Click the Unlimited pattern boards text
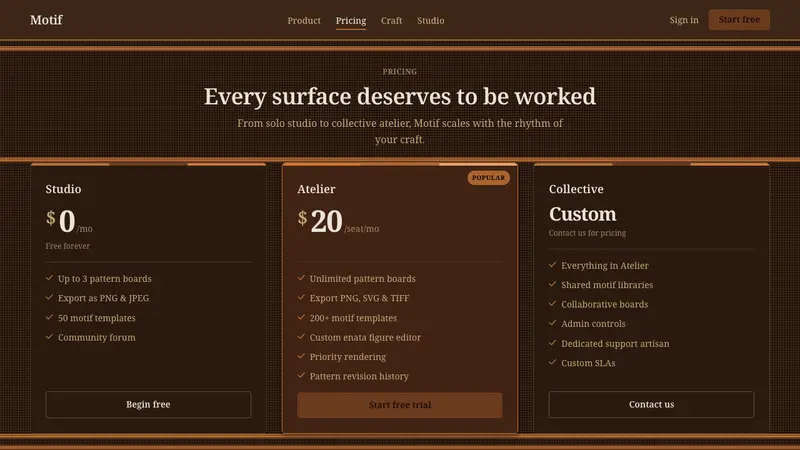 362,279
